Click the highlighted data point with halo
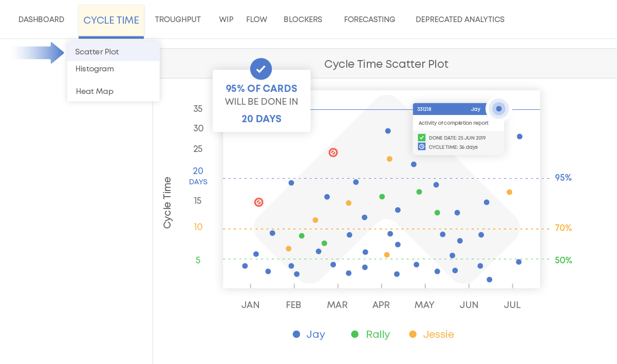 (498, 109)
